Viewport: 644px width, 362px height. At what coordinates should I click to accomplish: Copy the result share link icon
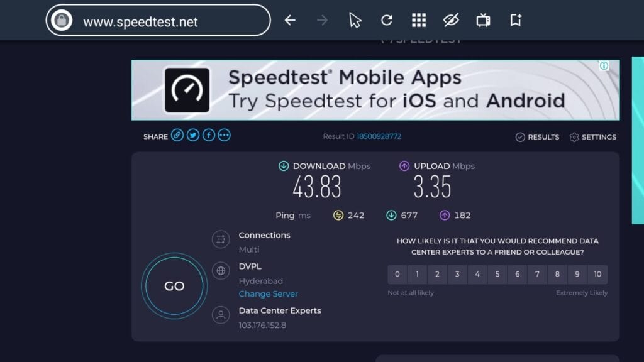click(x=178, y=135)
